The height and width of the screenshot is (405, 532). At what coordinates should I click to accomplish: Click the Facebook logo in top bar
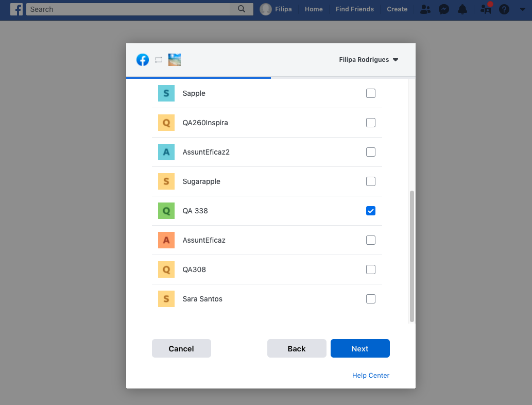coord(16,9)
